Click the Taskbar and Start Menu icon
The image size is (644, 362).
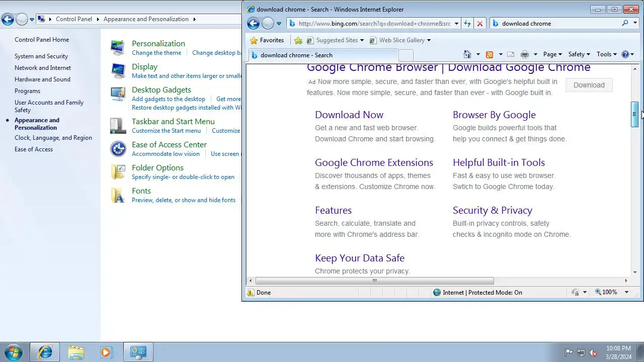click(x=118, y=125)
